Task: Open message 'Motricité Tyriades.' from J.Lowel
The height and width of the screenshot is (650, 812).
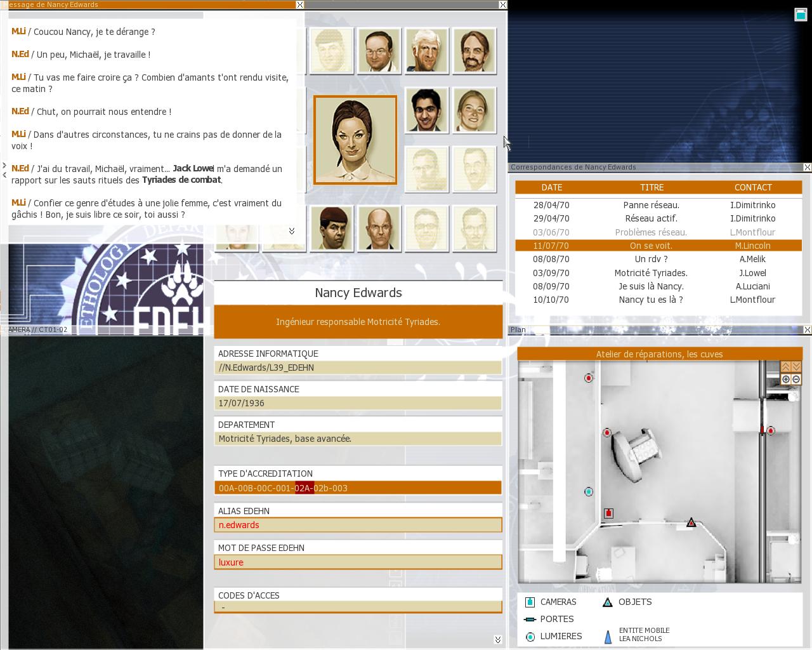Action: click(x=651, y=273)
